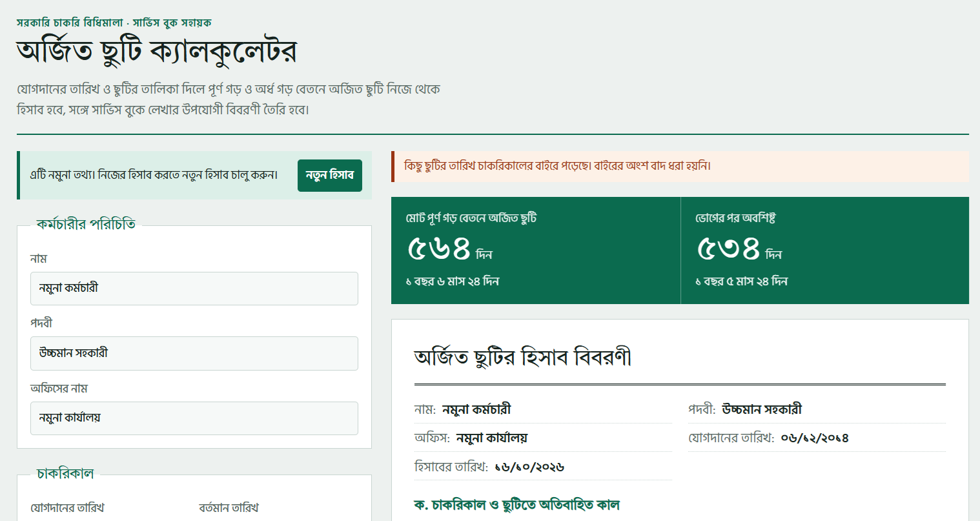Click the ভোগের পর অবশিষ্ট label
Viewport: 980px width, 521px height.
735,218
